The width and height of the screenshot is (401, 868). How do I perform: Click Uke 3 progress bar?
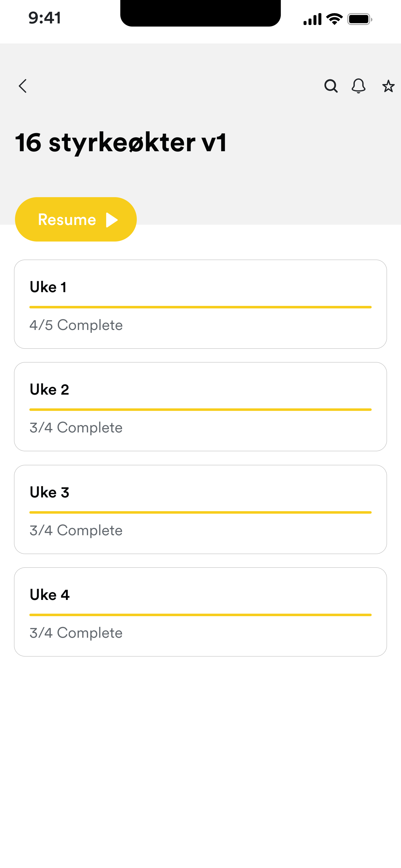pyautogui.click(x=200, y=512)
